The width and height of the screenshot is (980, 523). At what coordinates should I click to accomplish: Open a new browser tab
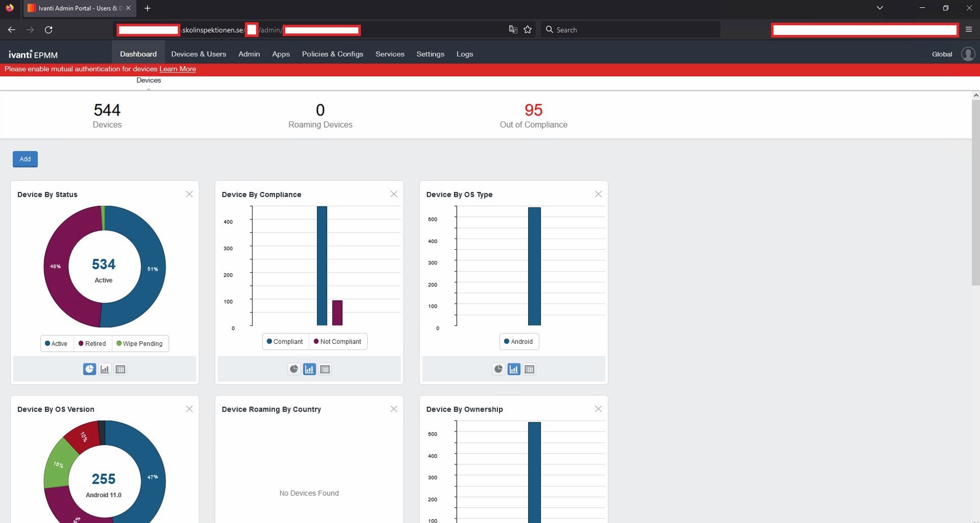148,8
